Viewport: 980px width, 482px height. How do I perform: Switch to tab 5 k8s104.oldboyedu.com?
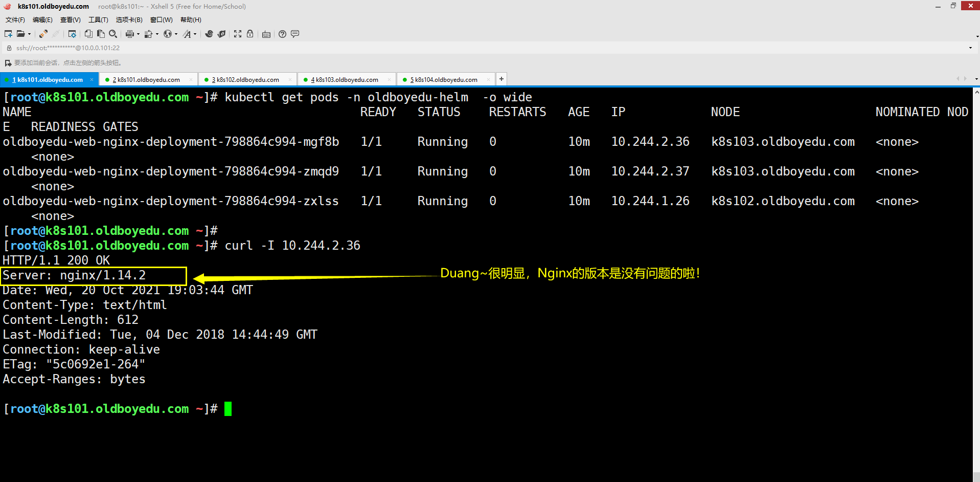(x=444, y=79)
